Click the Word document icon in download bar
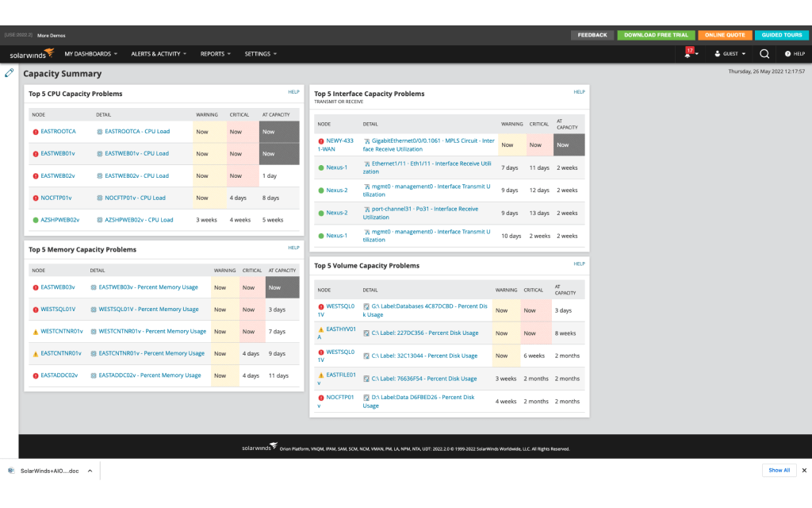 11,471
